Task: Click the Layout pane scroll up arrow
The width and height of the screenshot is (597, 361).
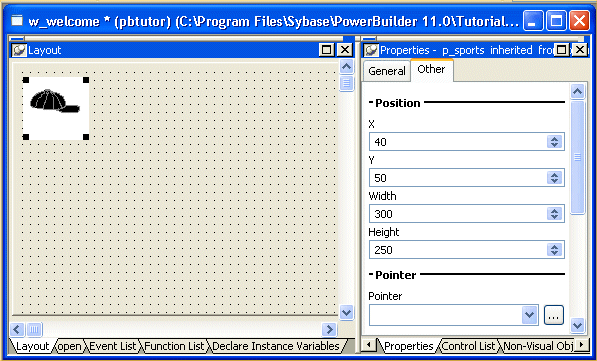Action: pyautogui.click(x=346, y=67)
